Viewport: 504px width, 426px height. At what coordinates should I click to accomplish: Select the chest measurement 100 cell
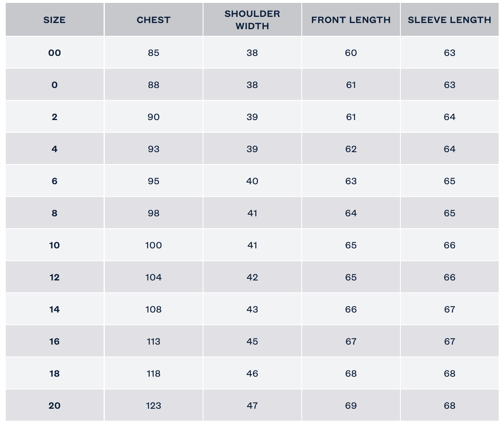tap(153, 245)
